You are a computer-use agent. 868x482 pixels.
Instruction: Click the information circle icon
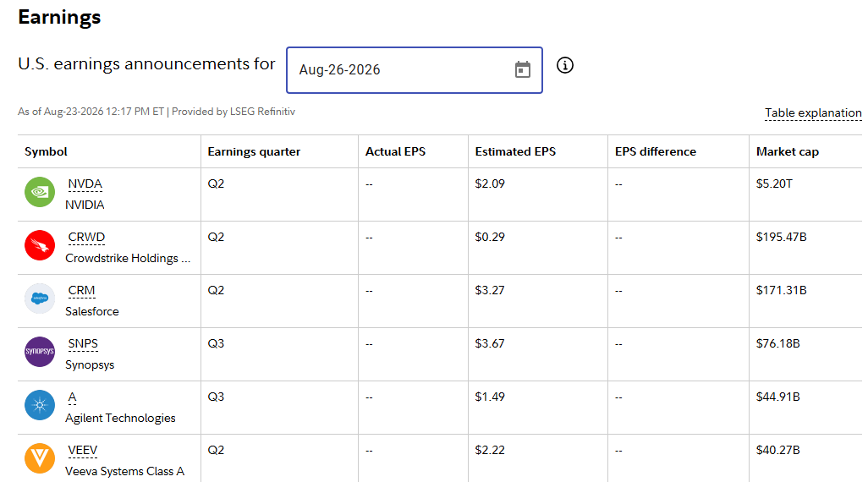564,65
